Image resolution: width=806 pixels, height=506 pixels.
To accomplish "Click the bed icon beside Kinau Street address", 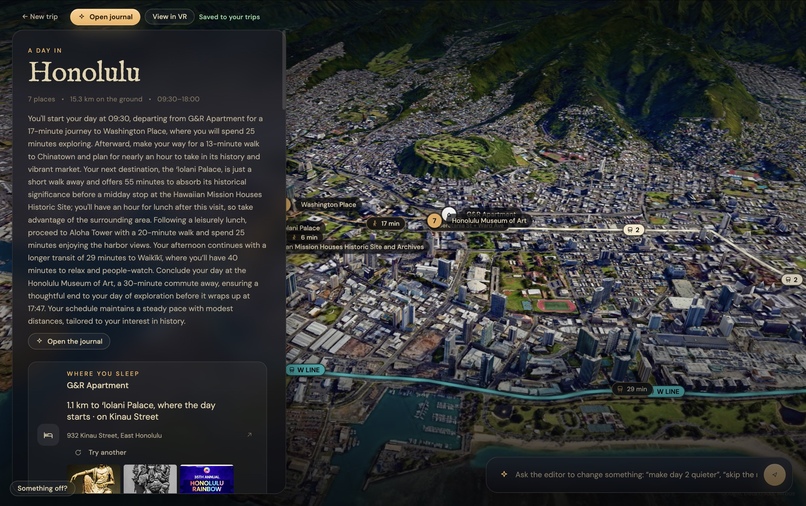I will coord(48,435).
